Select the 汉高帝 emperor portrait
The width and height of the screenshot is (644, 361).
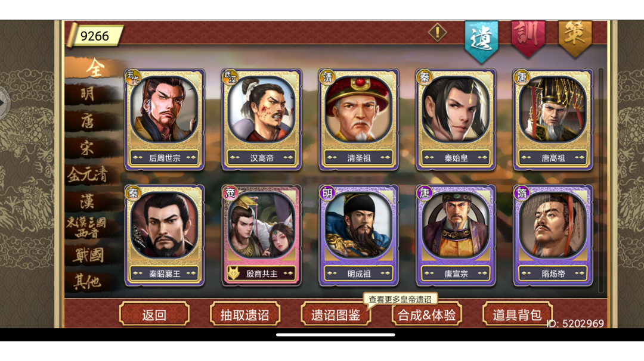click(262, 109)
